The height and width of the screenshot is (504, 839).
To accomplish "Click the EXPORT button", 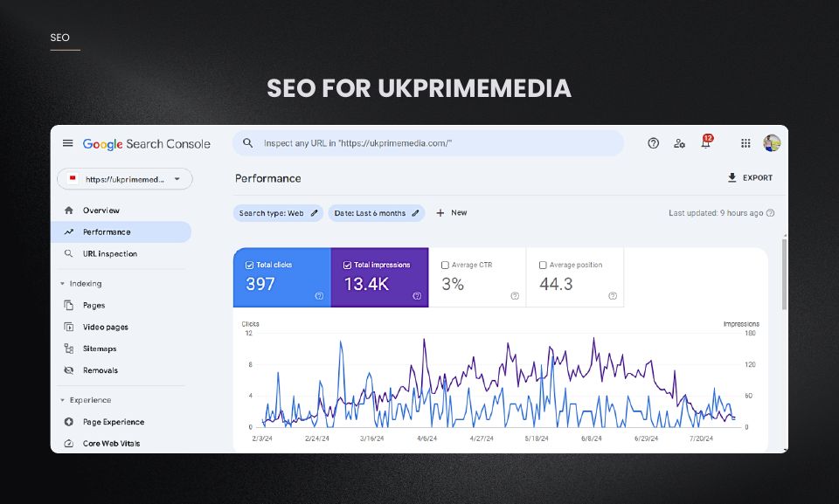I will (x=750, y=177).
